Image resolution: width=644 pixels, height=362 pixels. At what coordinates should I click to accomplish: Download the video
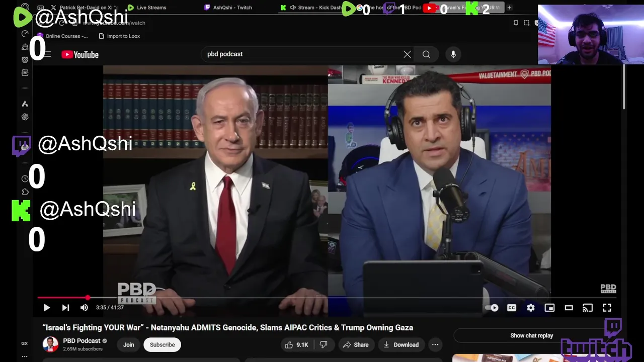point(401,345)
